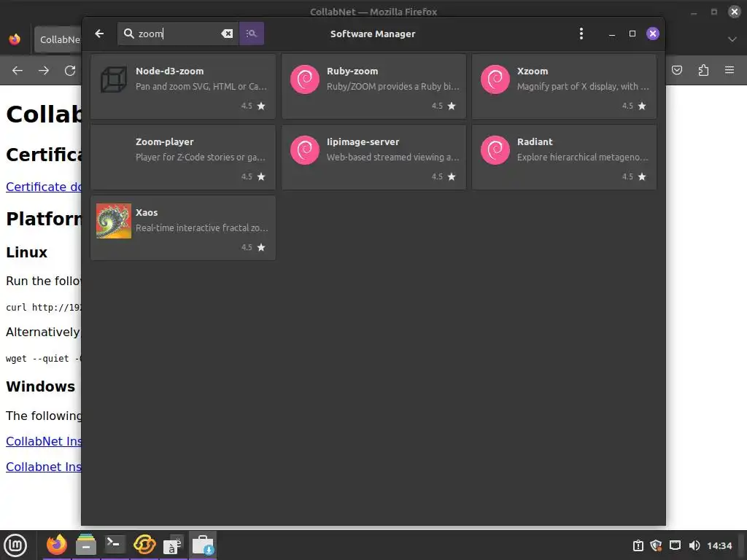Open the Xzoom package
This screenshot has width=747, height=560.
coord(564,86)
